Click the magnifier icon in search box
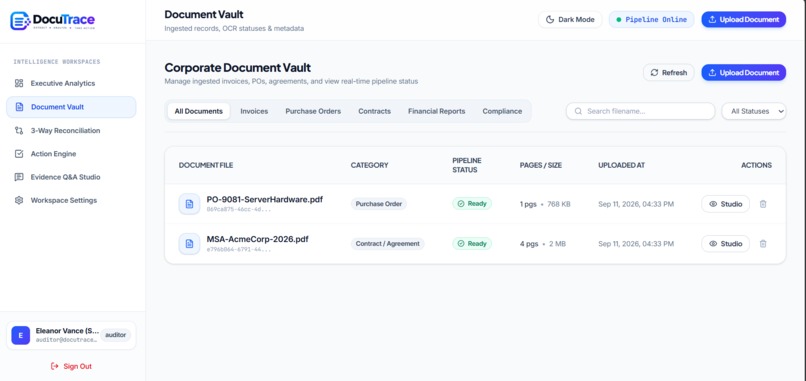 pos(578,111)
